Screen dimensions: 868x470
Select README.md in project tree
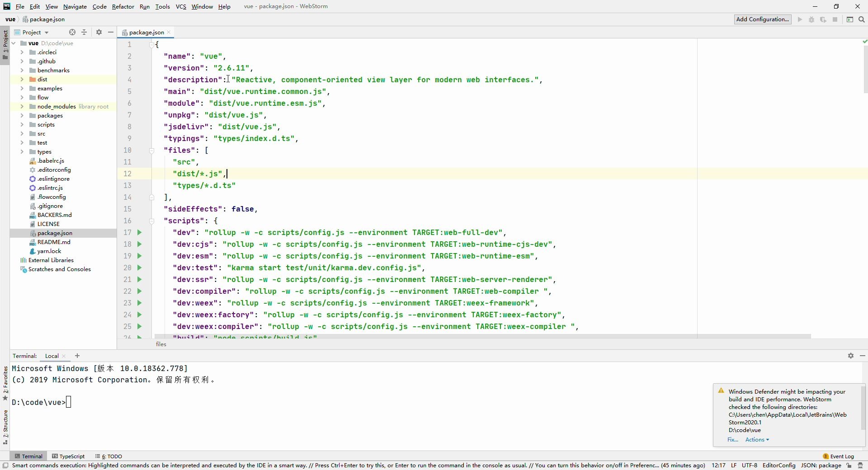click(53, 242)
